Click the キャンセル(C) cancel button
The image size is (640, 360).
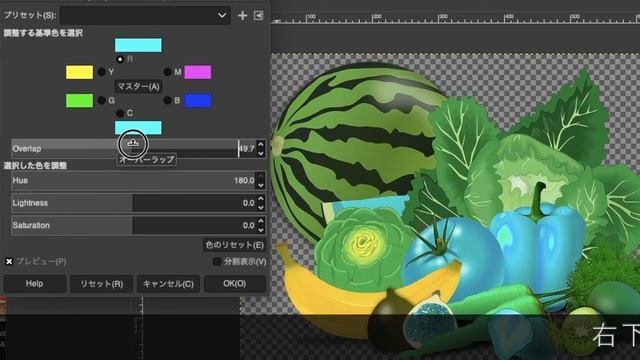tap(168, 284)
